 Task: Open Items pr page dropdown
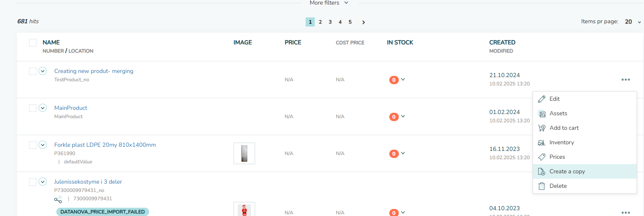coord(633,22)
